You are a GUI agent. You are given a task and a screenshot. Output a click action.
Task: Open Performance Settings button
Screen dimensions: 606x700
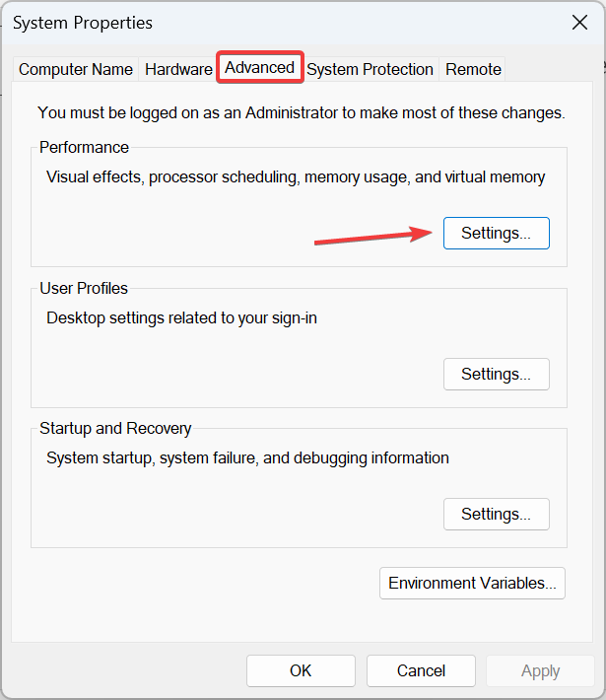point(497,233)
